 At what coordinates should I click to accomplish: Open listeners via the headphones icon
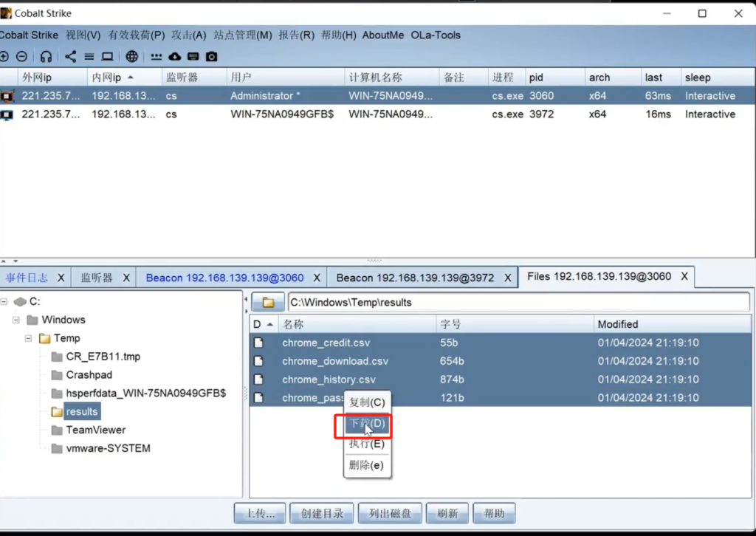click(46, 57)
